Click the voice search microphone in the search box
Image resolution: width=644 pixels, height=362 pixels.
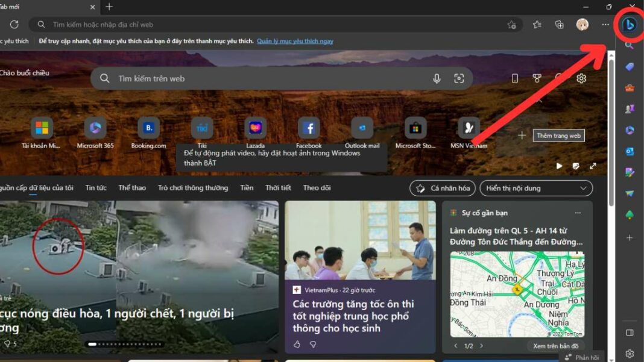tap(437, 78)
